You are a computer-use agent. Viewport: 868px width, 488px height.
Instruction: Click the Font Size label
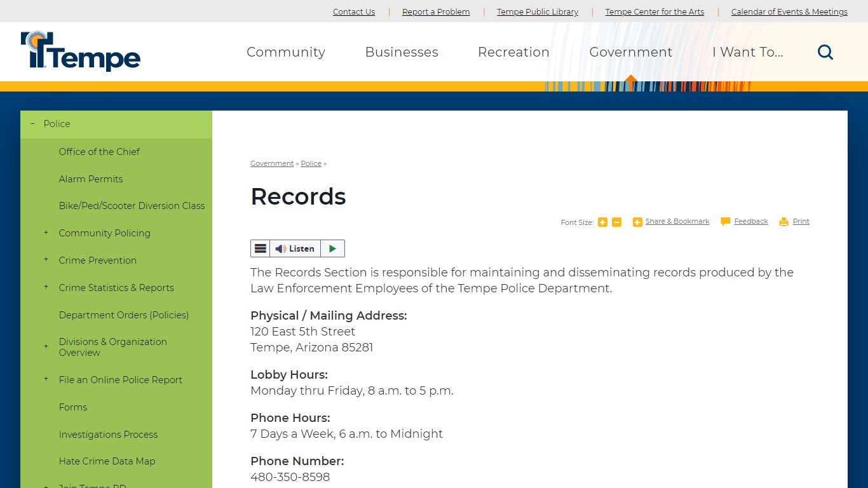(577, 222)
